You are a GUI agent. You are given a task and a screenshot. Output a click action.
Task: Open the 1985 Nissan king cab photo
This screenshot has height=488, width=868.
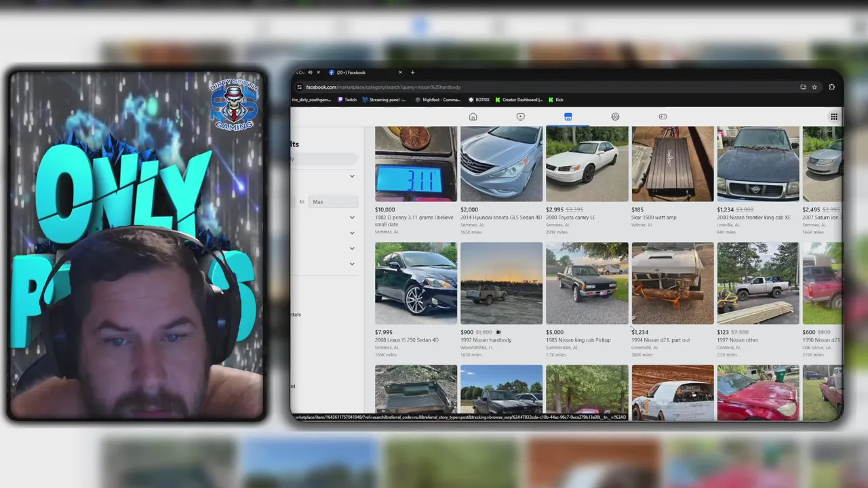coord(587,283)
